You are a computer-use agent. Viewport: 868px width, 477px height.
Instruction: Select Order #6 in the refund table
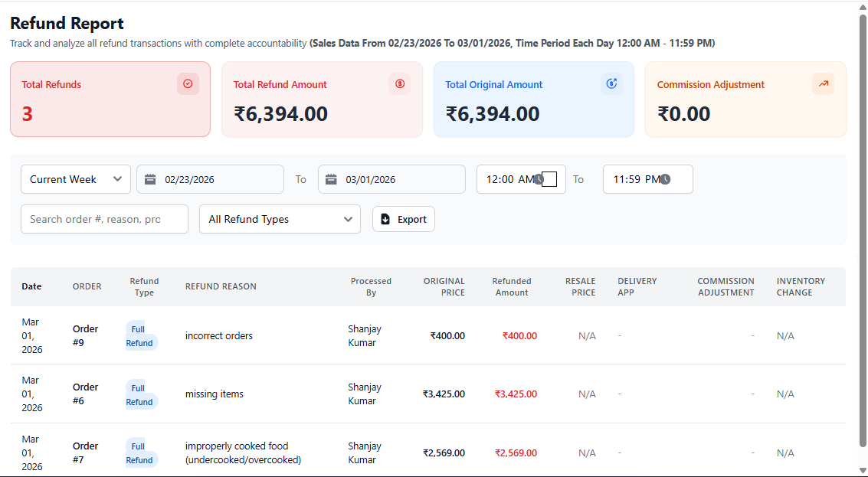coord(85,394)
